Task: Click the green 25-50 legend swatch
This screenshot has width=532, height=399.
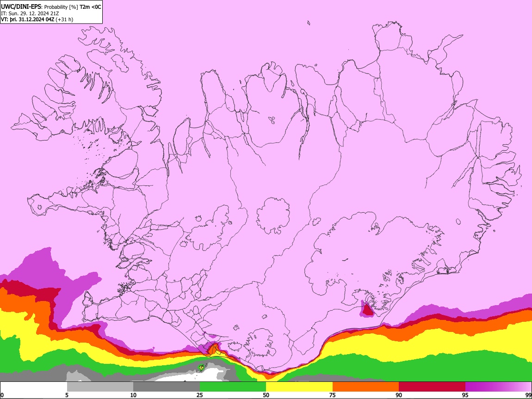Action: point(233,387)
